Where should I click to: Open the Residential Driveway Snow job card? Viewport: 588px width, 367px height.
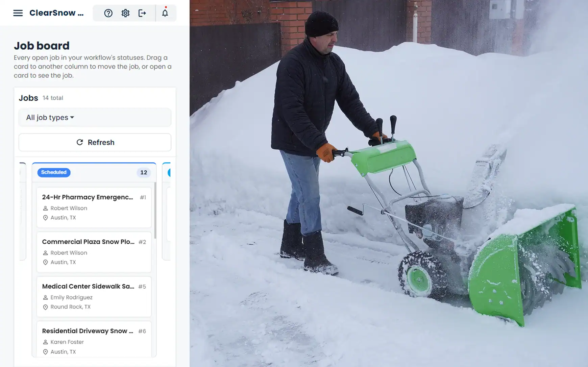click(x=94, y=339)
